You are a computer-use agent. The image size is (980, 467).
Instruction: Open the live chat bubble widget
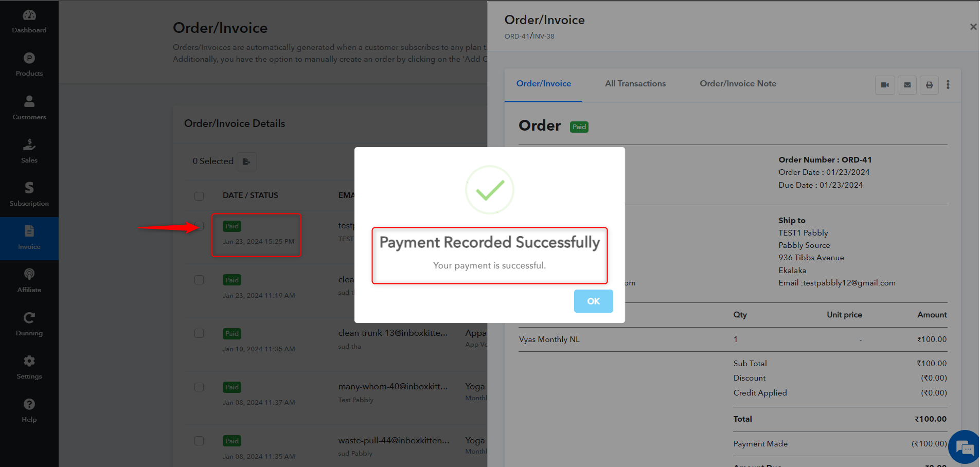pos(965,447)
